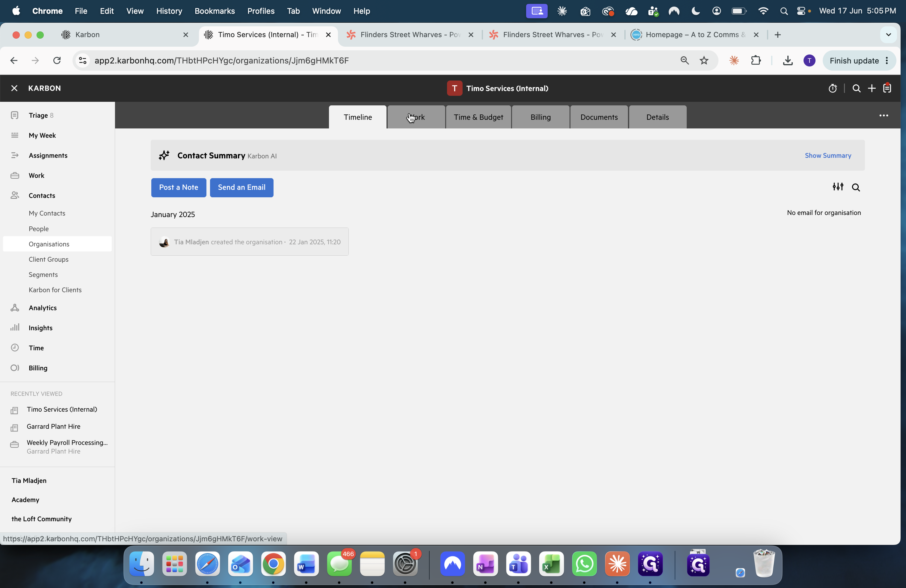Switch to the Work tab
Viewport: 906px width, 588px height.
(x=416, y=117)
